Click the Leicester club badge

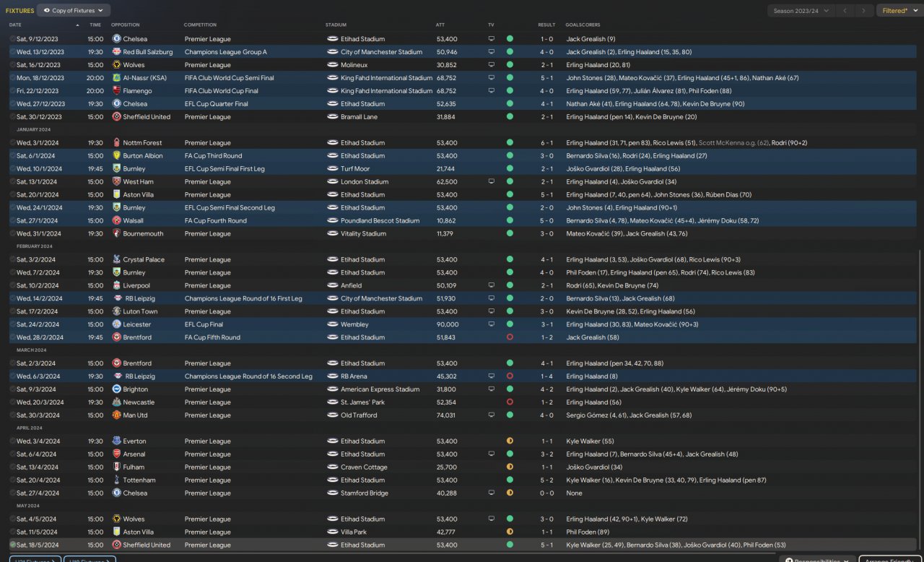point(117,325)
